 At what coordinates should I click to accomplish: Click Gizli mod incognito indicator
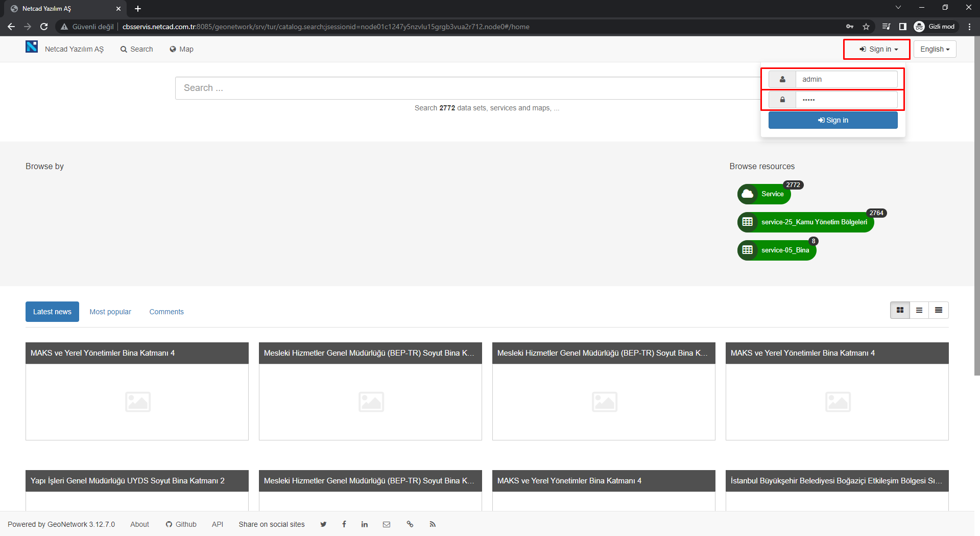pos(935,27)
